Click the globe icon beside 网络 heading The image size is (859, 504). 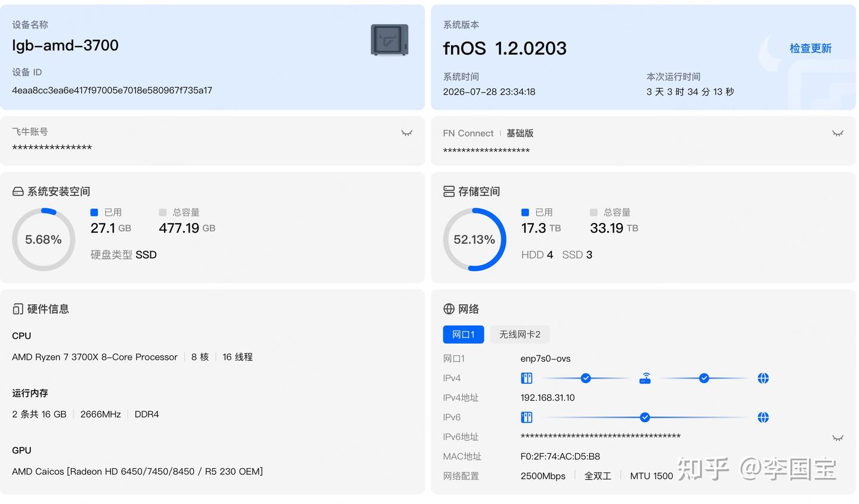(449, 309)
